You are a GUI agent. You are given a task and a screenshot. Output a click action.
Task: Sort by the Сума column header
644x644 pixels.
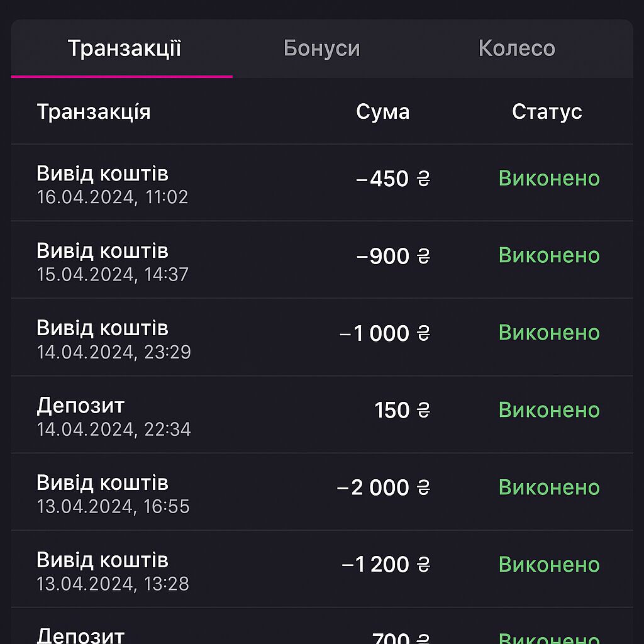[x=383, y=112]
